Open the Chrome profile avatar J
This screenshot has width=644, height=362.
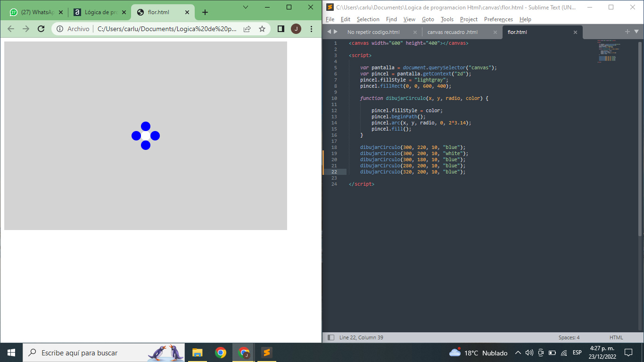[296, 29]
